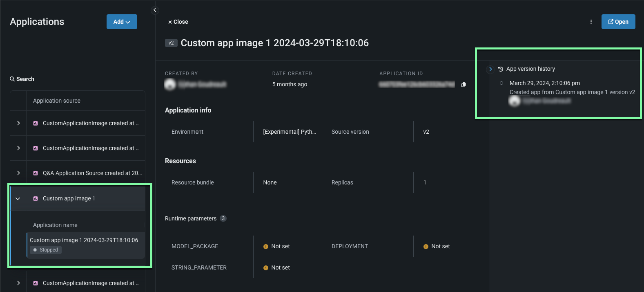Open the Add dropdown
644x292 pixels.
pyautogui.click(x=122, y=22)
